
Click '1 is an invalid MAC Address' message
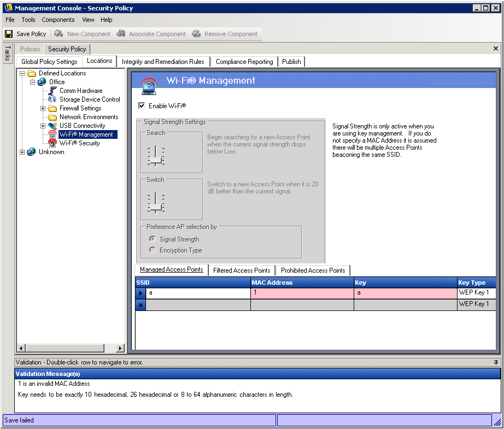[54, 384]
